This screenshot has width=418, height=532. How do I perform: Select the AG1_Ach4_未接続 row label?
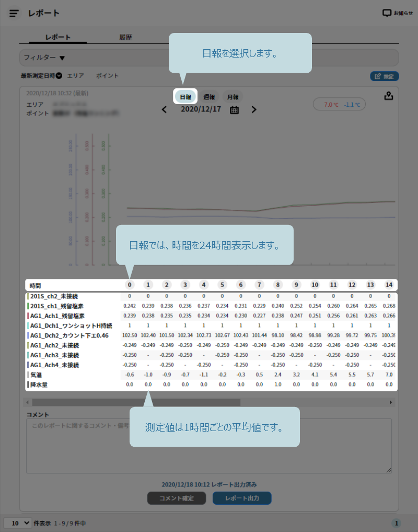(x=54, y=365)
